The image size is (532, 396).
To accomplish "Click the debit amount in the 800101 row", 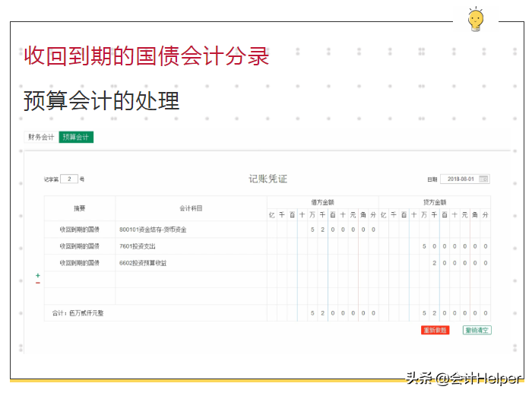I will pyautogui.click(x=343, y=230).
